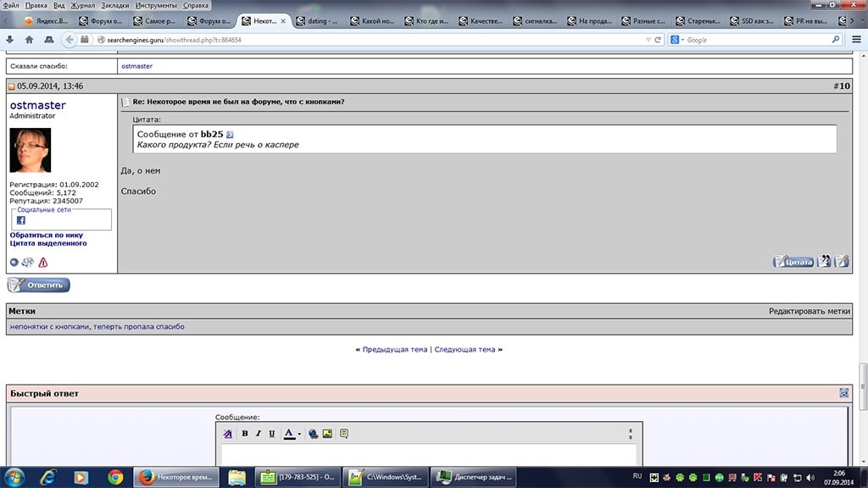This screenshot has width=868, height=488.
Task: Click the wrap quote tags icon
Action: (x=344, y=434)
